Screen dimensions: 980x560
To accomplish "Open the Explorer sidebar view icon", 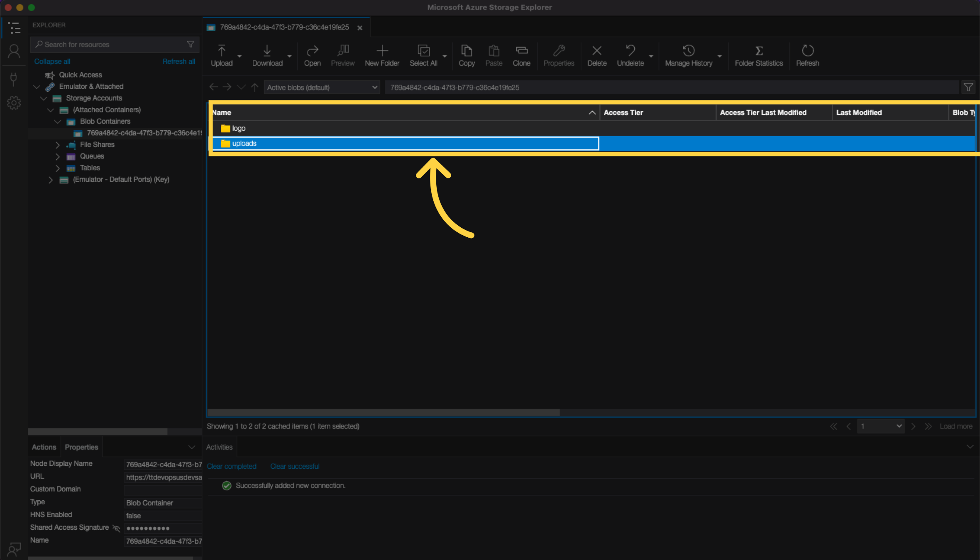I will click(x=14, y=28).
